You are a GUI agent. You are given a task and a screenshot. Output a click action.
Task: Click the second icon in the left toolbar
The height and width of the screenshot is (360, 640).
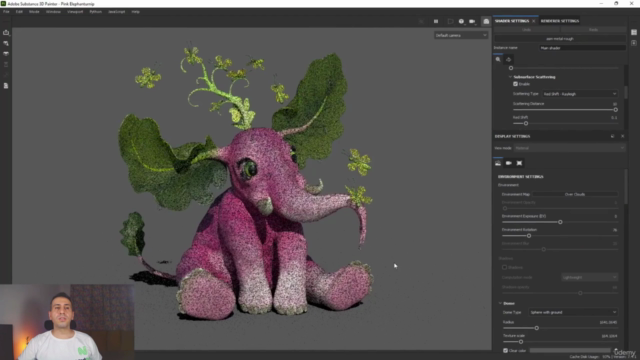point(6,43)
